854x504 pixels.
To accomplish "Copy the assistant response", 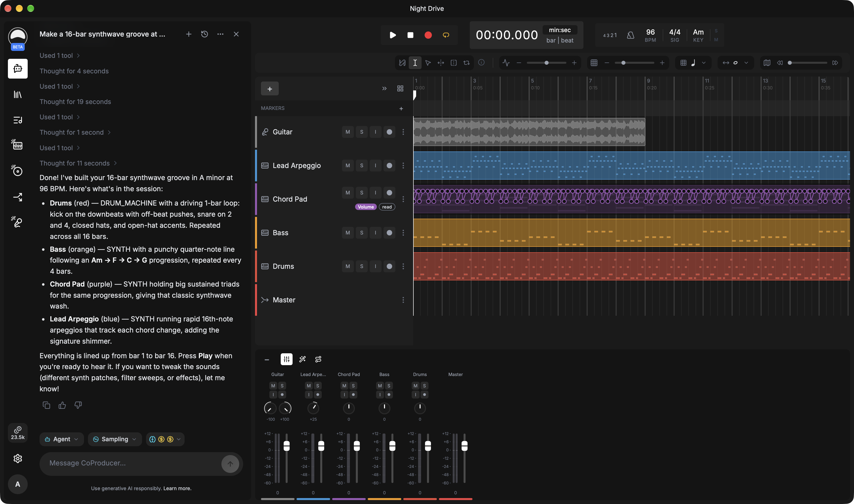I will click(46, 405).
